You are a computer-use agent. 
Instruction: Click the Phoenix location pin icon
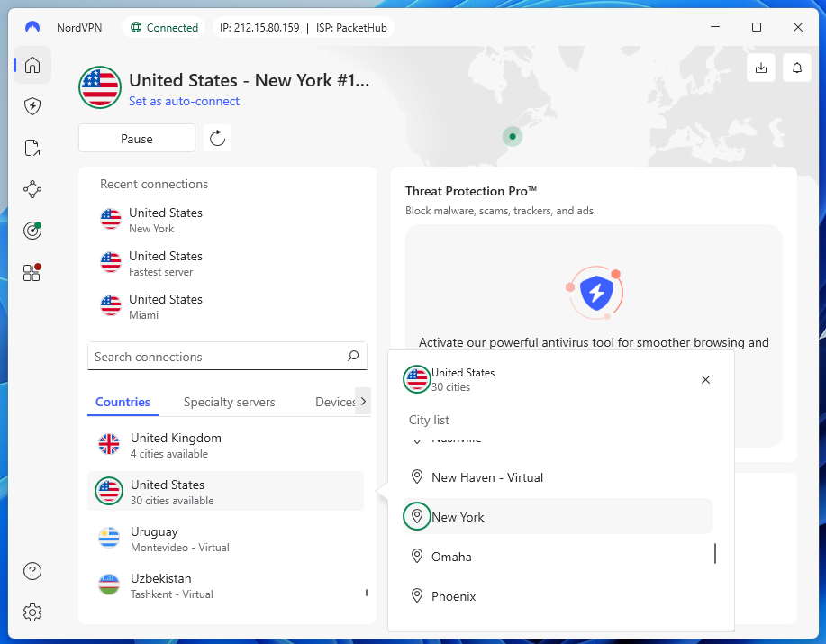tap(417, 595)
